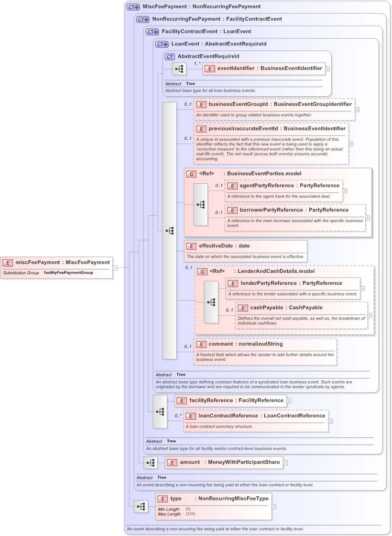Open the FacilityReference type link

261,401
